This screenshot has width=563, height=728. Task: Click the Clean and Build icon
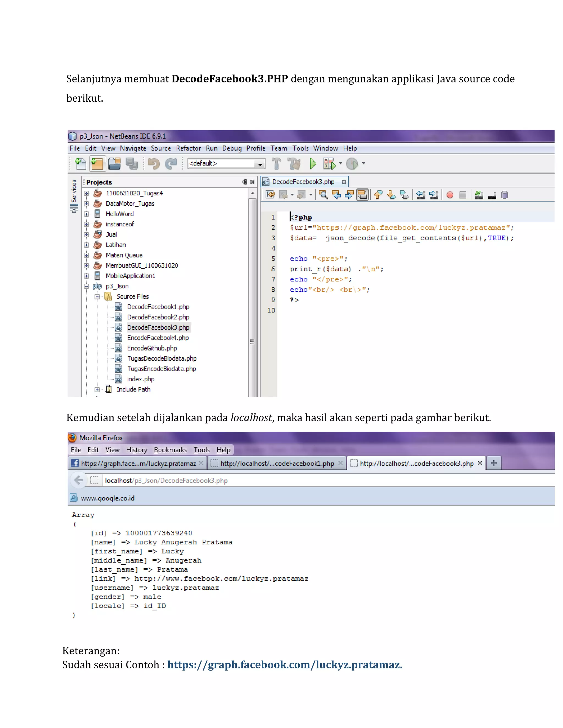294,164
